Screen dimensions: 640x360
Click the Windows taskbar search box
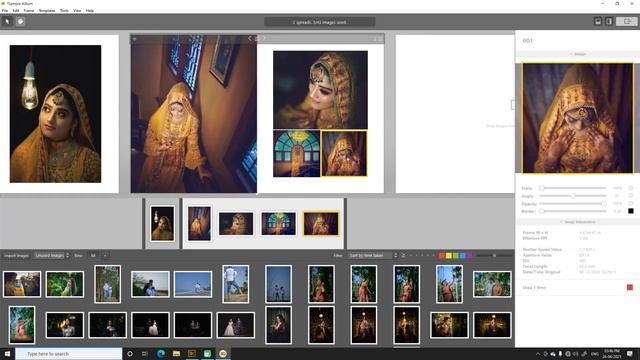69,354
